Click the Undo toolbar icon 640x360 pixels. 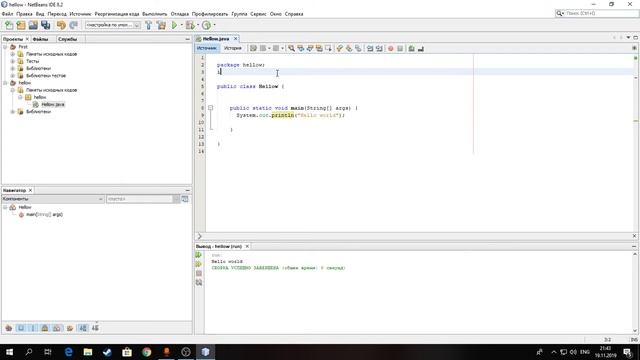click(61, 25)
